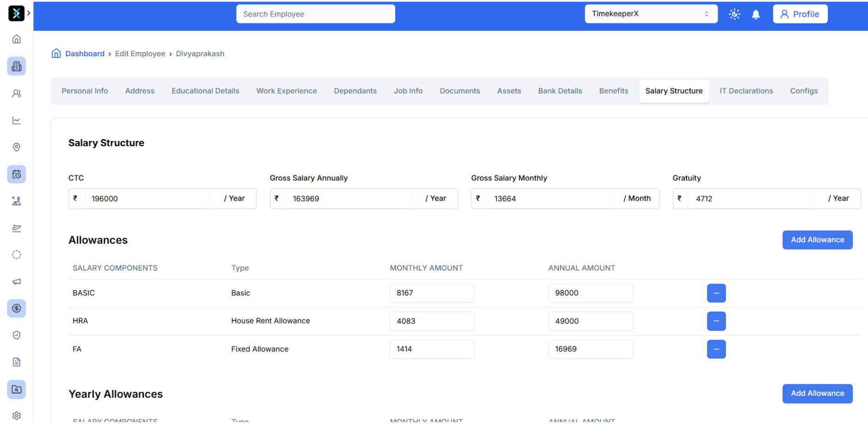Open the TimekeeperX organization dropdown
The image size is (868, 424).
(x=651, y=14)
